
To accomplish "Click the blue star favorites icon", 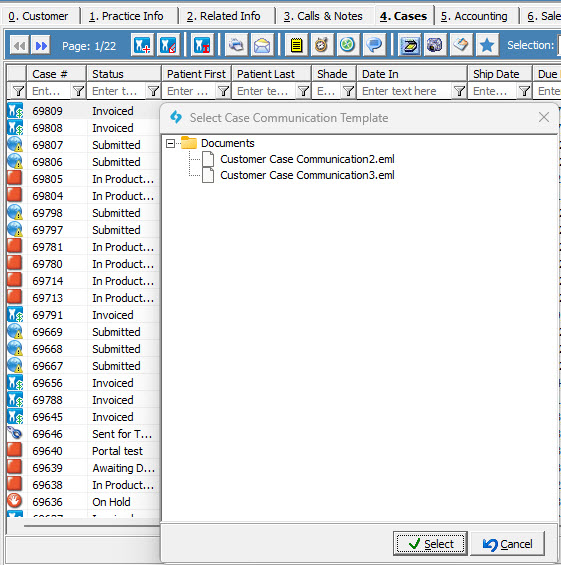I will coord(487,45).
